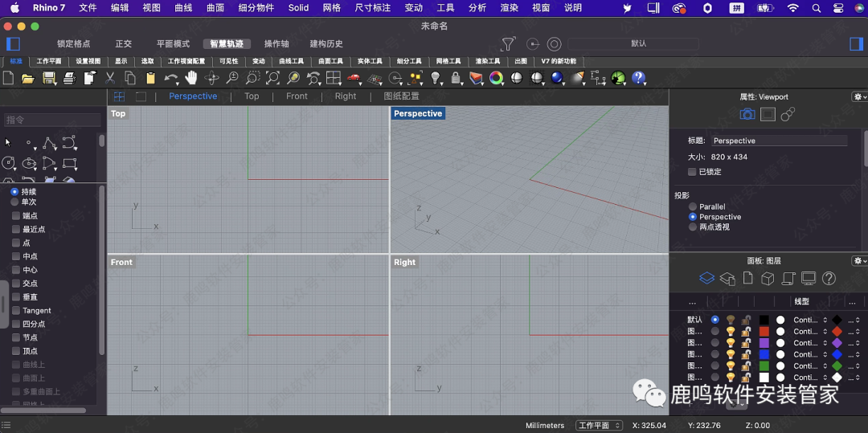Open the gear menu of properties panel
The height and width of the screenshot is (433, 868).
click(858, 96)
